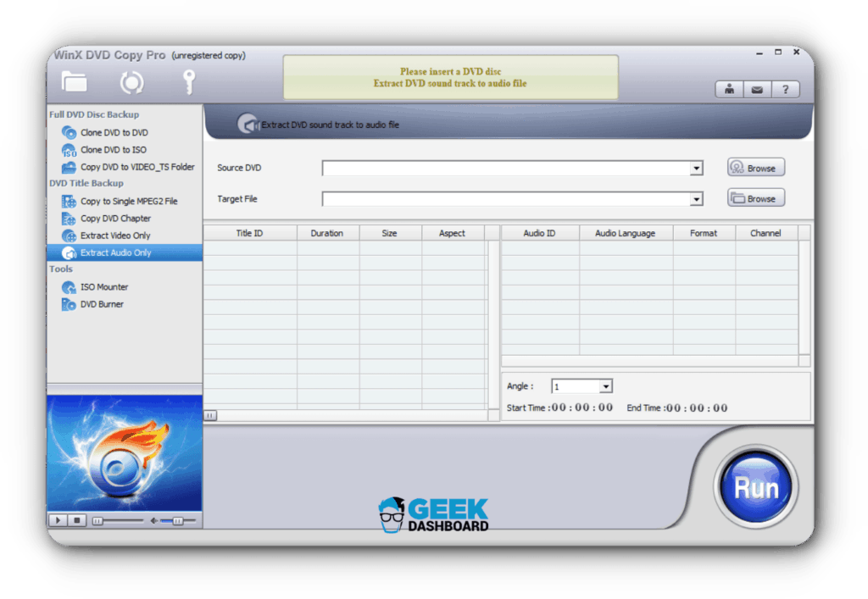Screen dimensions: 868x599
Task: Check for updates with the refresh icon
Action: (132, 82)
